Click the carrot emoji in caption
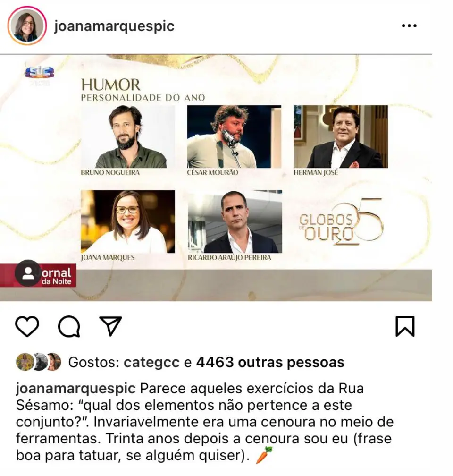This screenshot has height=476, width=453. point(264,455)
